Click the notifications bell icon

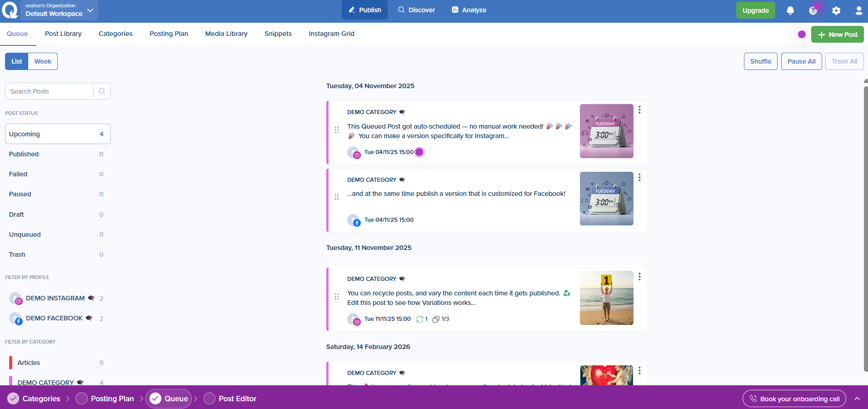[790, 10]
